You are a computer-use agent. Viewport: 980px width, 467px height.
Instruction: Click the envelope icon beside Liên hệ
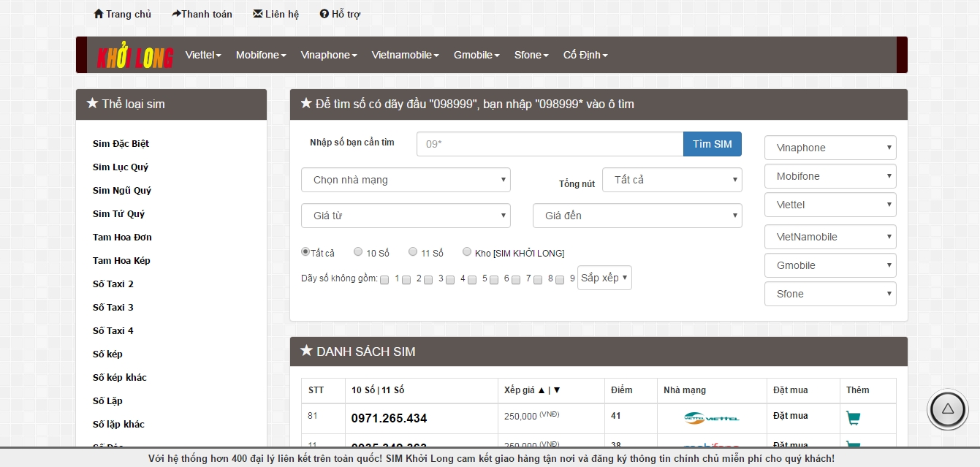coord(257,14)
